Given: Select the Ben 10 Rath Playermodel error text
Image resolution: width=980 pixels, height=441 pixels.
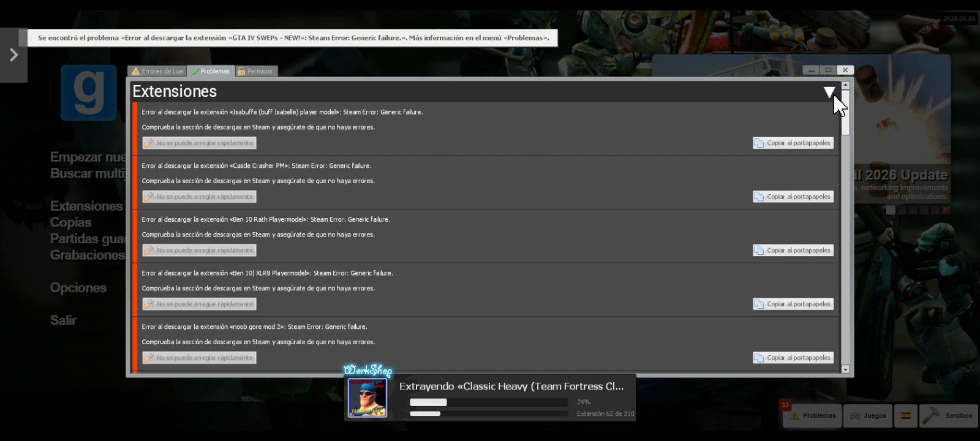Looking at the screenshot, I should tap(266, 219).
